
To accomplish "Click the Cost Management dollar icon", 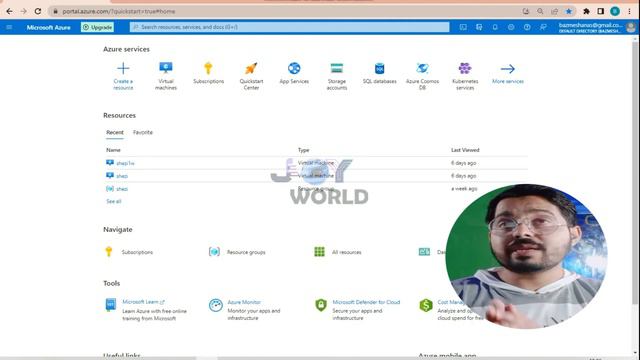I will (x=426, y=305).
